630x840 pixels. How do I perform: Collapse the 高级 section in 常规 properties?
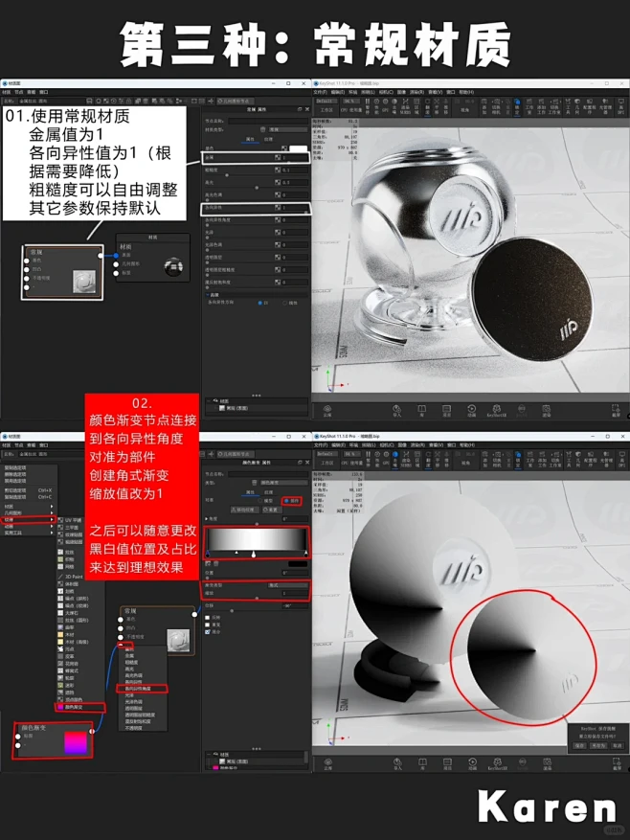point(208,295)
